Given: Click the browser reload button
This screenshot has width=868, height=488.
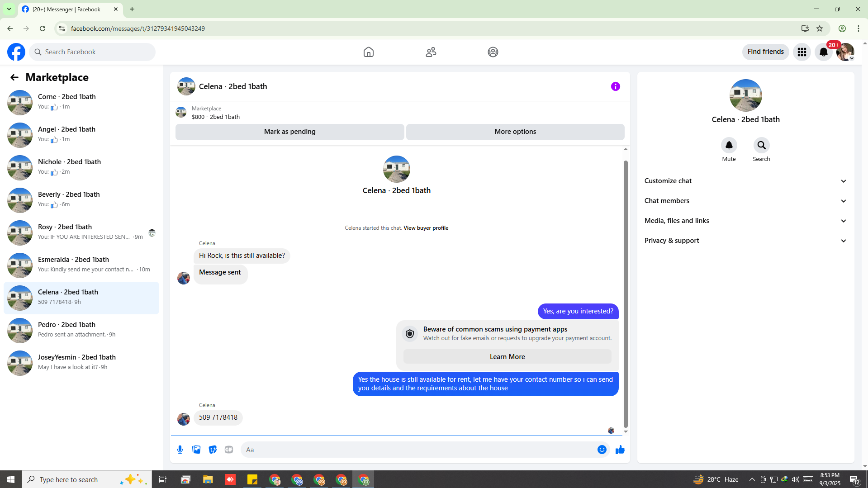Looking at the screenshot, I should (x=43, y=28).
